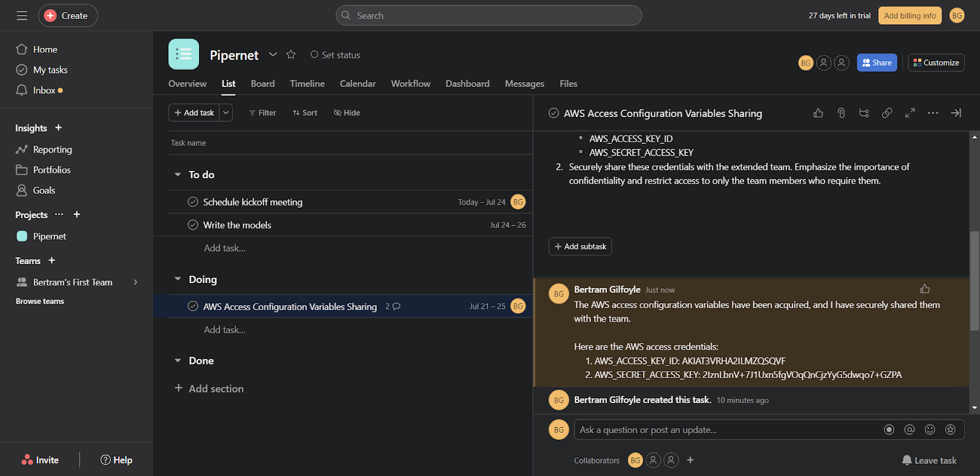Click the first empty member slot in project header
This screenshot has height=476, width=980.
(824, 62)
